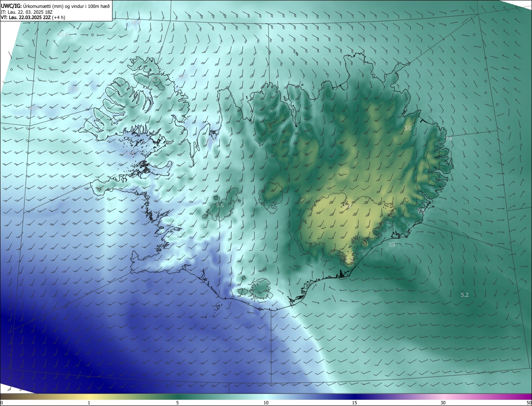Click the '6.7' value label on the map
Viewport: 532px width, 406px height.
point(156,79)
